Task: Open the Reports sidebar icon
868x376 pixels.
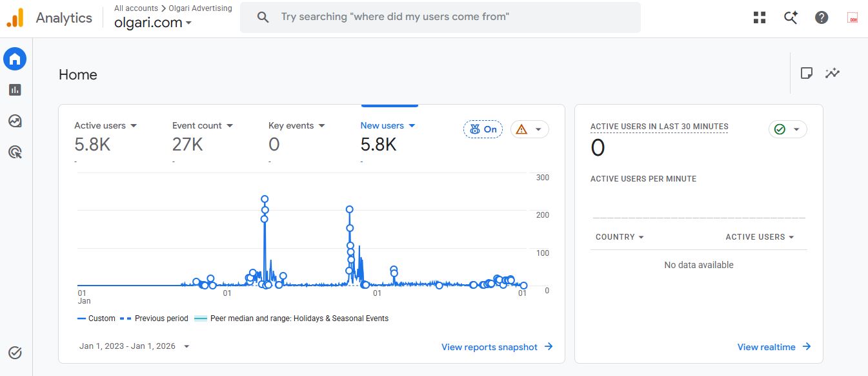Action: point(15,90)
